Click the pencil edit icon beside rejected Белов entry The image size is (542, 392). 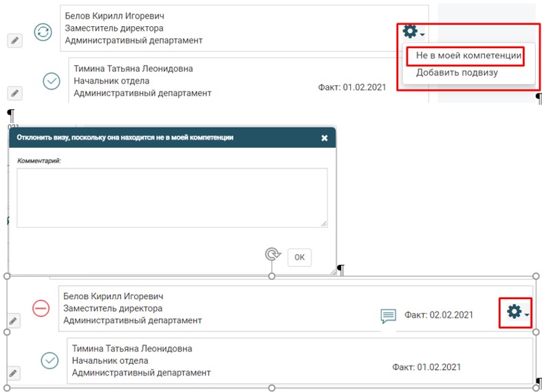14,321
